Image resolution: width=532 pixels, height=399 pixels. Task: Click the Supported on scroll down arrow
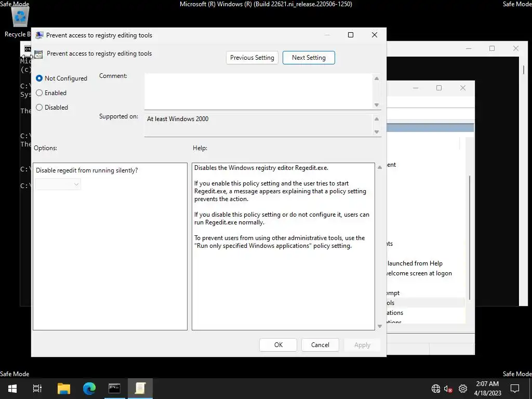tap(377, 131)
